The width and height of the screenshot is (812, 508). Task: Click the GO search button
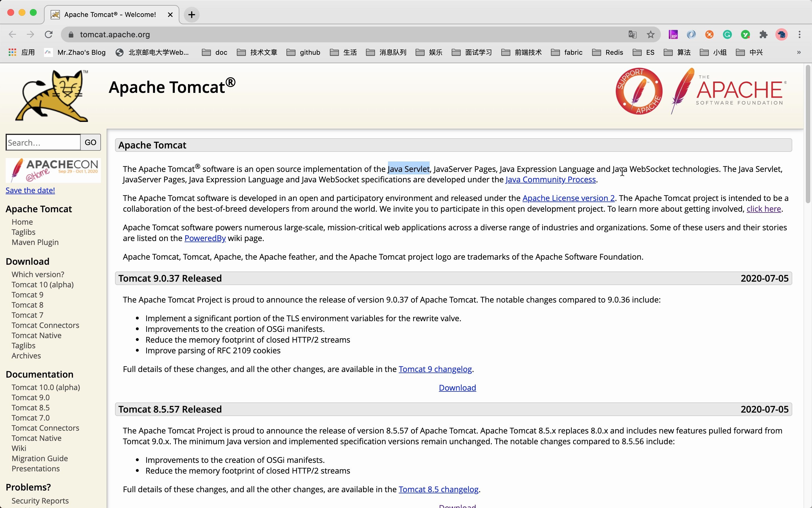coord(90,142)
